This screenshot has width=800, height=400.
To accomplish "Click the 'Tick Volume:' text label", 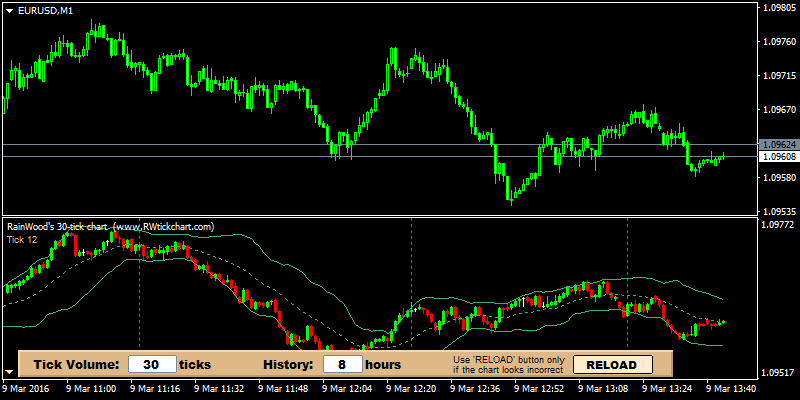I will [76, 365].
